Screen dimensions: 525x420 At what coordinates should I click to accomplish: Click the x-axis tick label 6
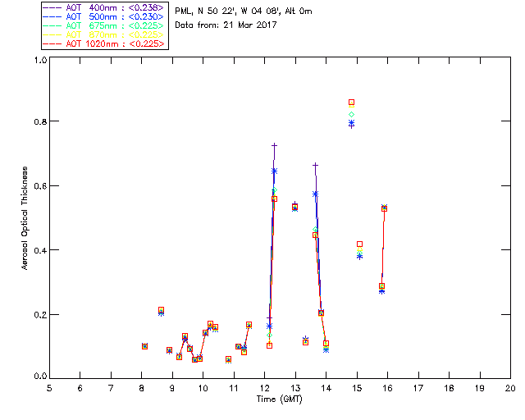coord(80,388)
